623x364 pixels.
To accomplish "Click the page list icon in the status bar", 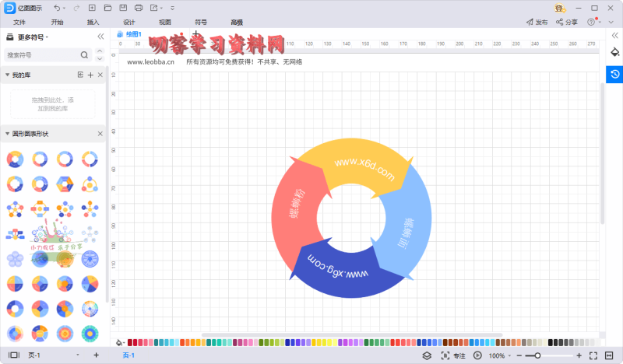I will coord(14,355).
